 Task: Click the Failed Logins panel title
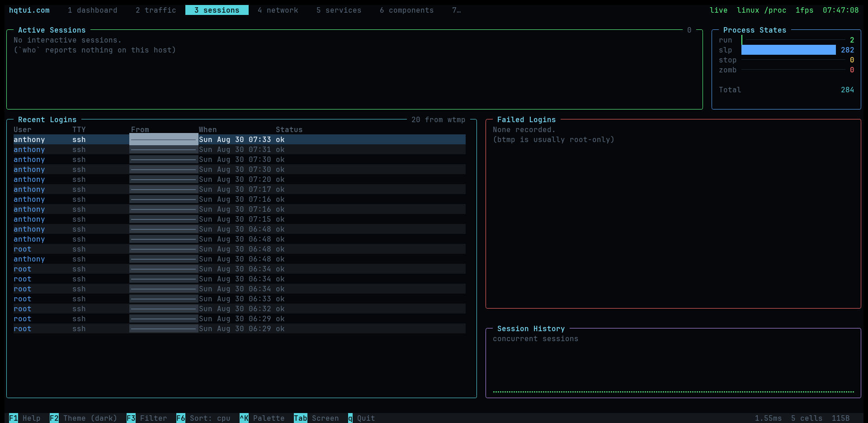point(527,119)
